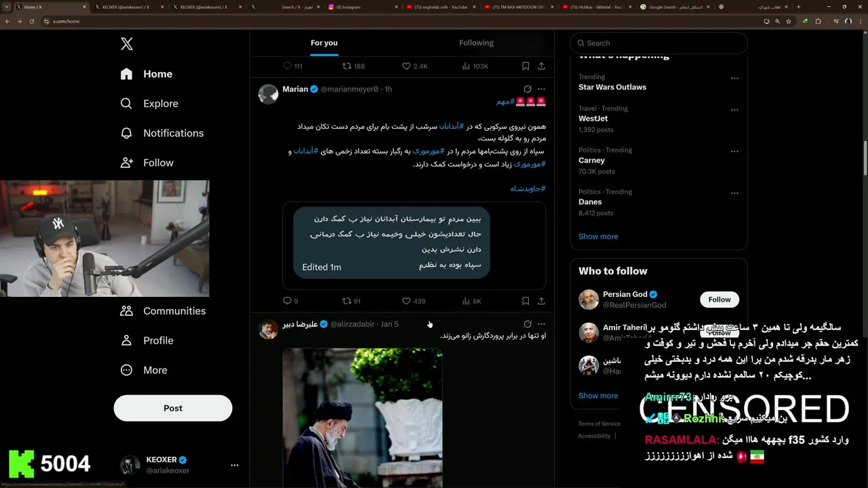
Task: Open options for Carney trend
Action: (734, 152)
